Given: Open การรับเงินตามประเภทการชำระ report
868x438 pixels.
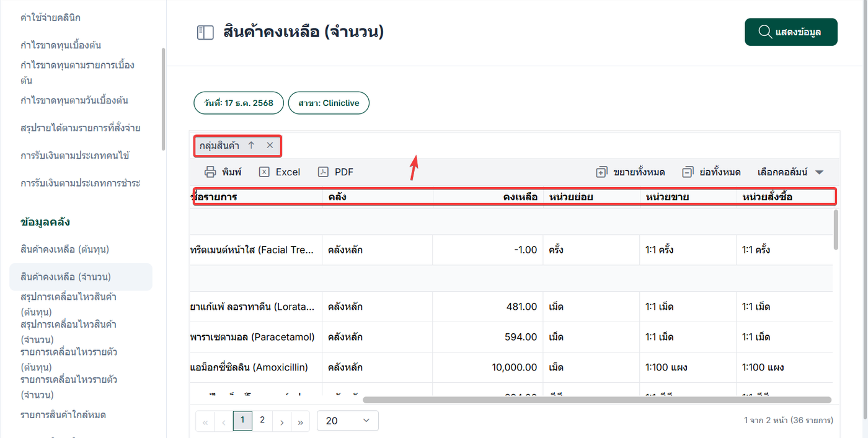Looking at the screenshot, I should pos(81,183).
